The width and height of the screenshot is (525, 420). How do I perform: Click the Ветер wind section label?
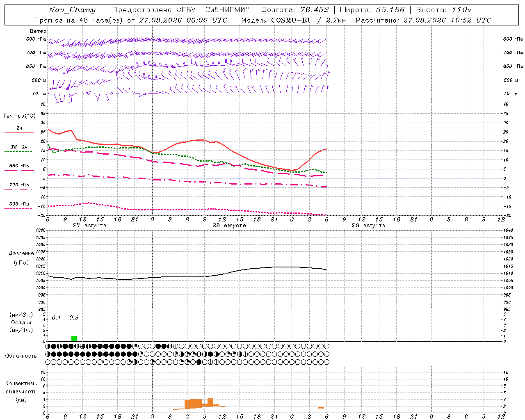(x=38, y=31)
